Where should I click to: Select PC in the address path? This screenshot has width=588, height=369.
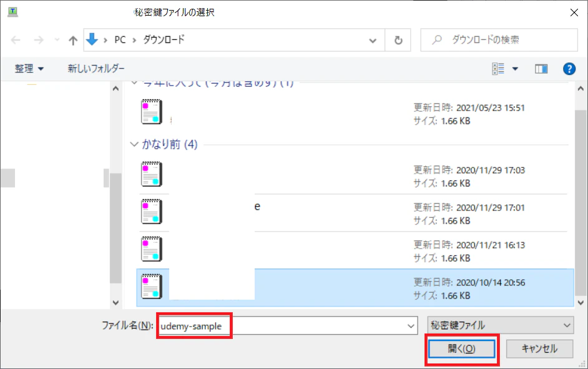[x=120, y=40]
